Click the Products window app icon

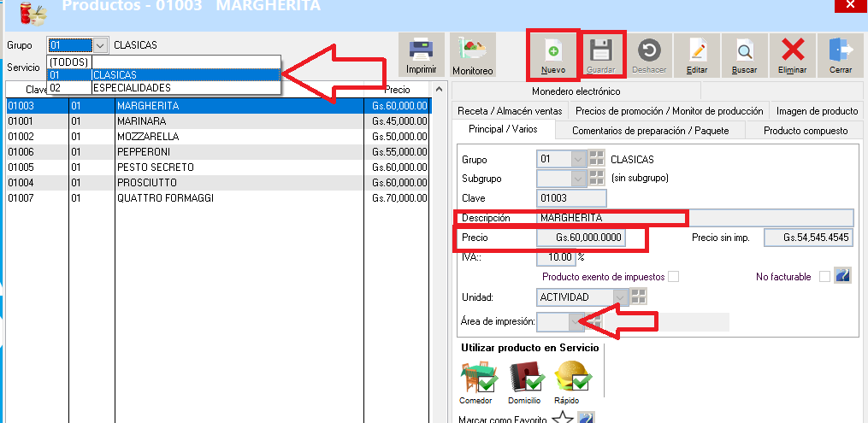tap(33, 14)
